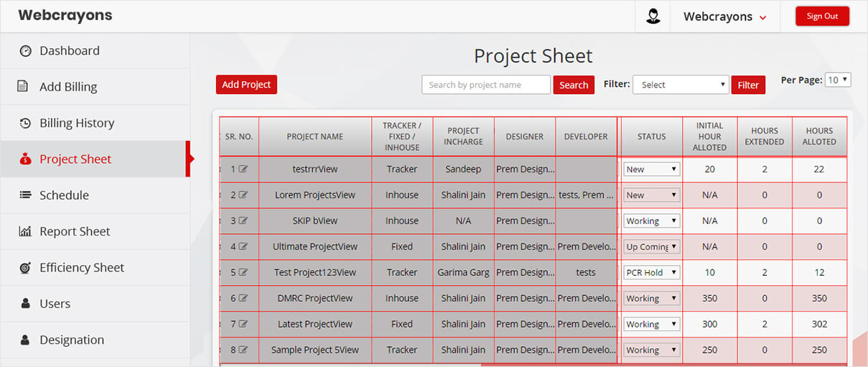868x367 pixels.
Task: Click the Report Sheet chart icon
Action: click(25, 231)
